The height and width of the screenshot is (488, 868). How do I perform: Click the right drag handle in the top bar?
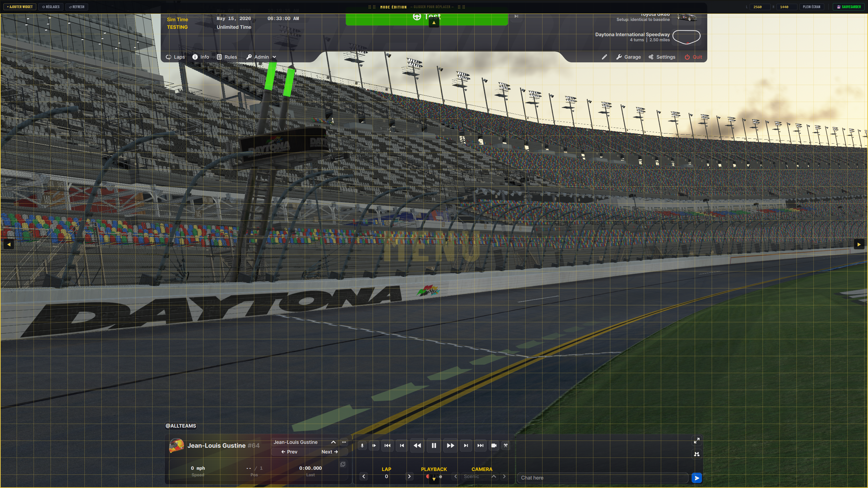461,7
